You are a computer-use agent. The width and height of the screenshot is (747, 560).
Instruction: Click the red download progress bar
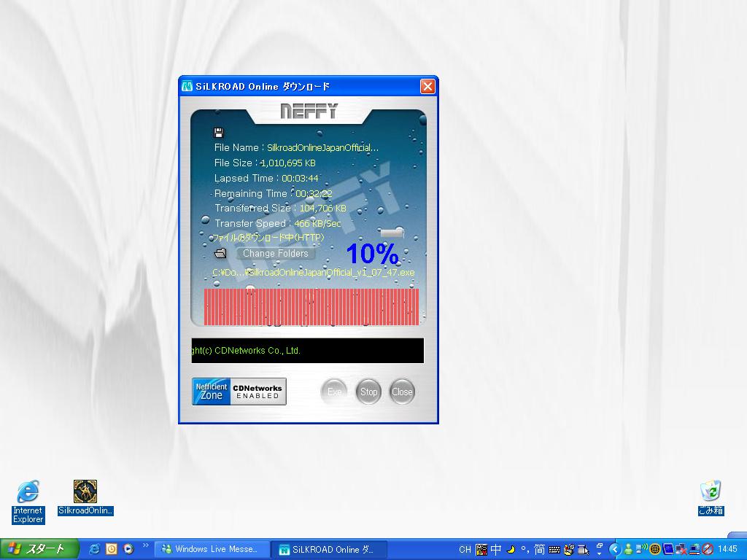click(x=311, y=307)
